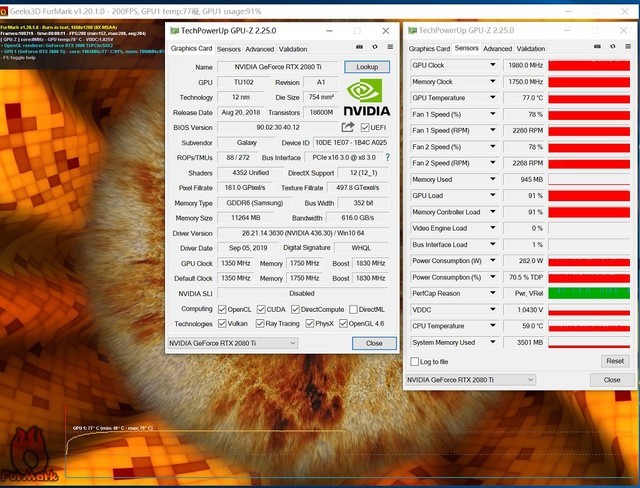Screen dimensions: 640x488
Task: Click the GPU Temperature value 77.0 °C
Action: [524, 98]
